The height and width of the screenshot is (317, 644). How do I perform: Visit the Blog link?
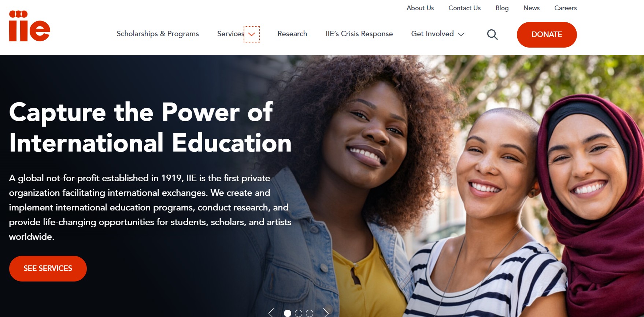[x=502, y=8]
